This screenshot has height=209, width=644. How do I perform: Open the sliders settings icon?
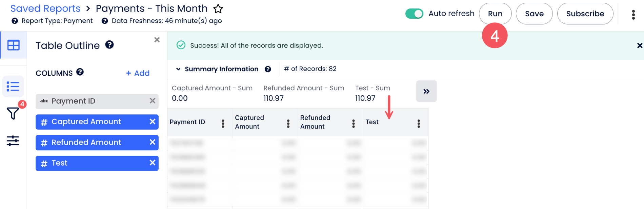click(13, 141)
